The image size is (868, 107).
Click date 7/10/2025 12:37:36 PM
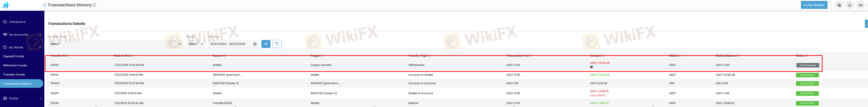coord(129,83)
